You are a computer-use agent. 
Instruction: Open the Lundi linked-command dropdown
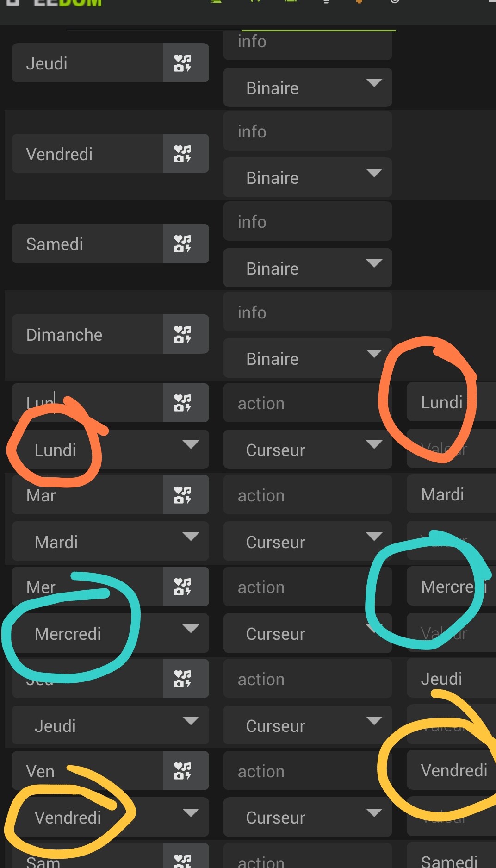click(x=111, y=450)
